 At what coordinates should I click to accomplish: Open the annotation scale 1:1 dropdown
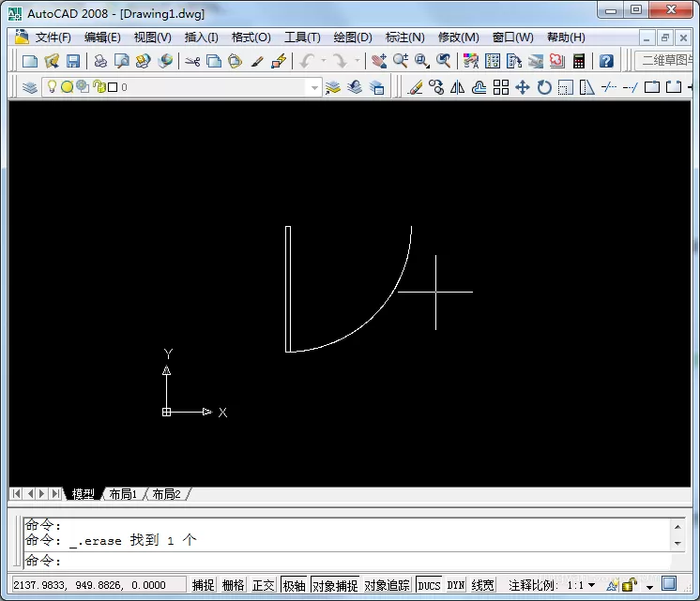tap(591, 585)
